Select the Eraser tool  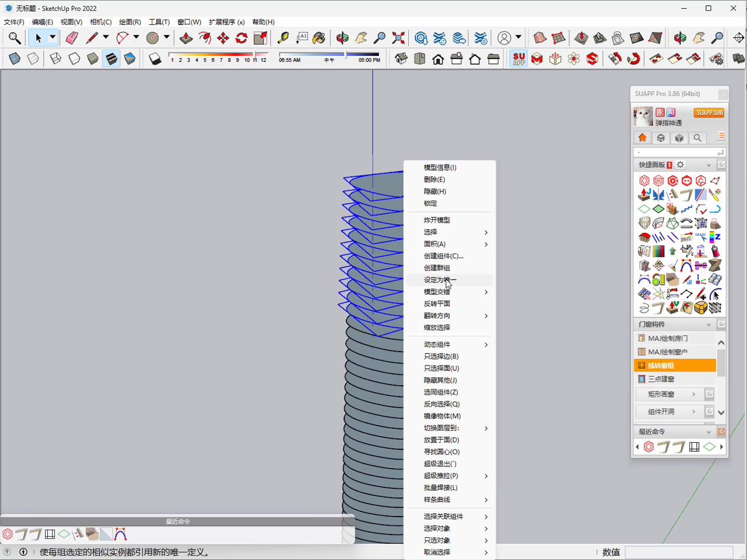[x=72, y=38]
